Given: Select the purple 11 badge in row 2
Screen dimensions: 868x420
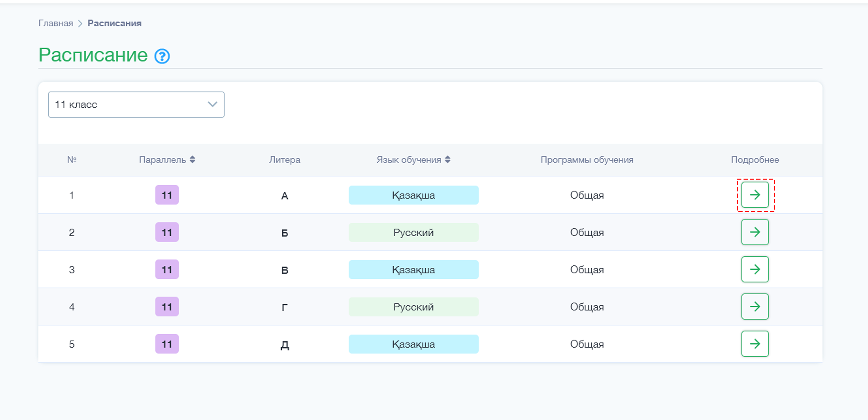Looking at the screenshot, I should pos(167,232).
